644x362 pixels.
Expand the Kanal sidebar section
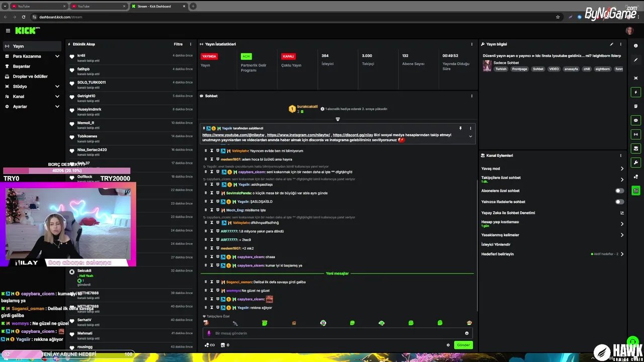click(x=32, y=97)
